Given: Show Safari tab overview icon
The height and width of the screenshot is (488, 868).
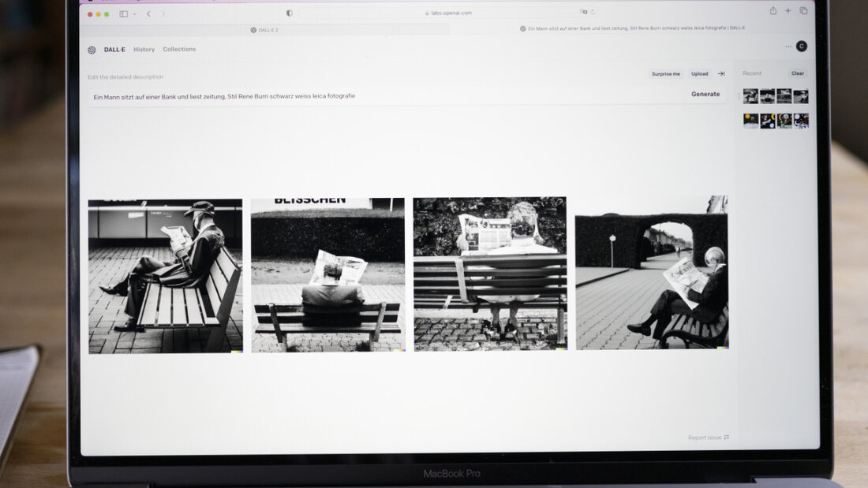Looking at the screenshot, I should (x=803, y=11).
